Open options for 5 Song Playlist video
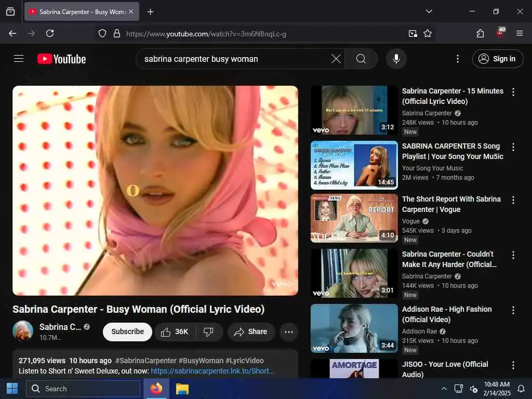 513,147
